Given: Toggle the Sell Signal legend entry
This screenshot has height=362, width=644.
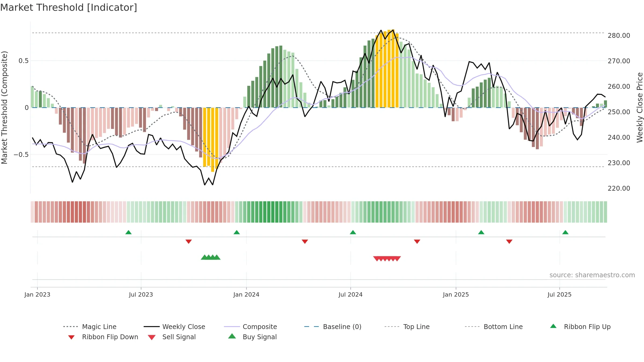Looking at the screenshot, I should click(172, 337).
